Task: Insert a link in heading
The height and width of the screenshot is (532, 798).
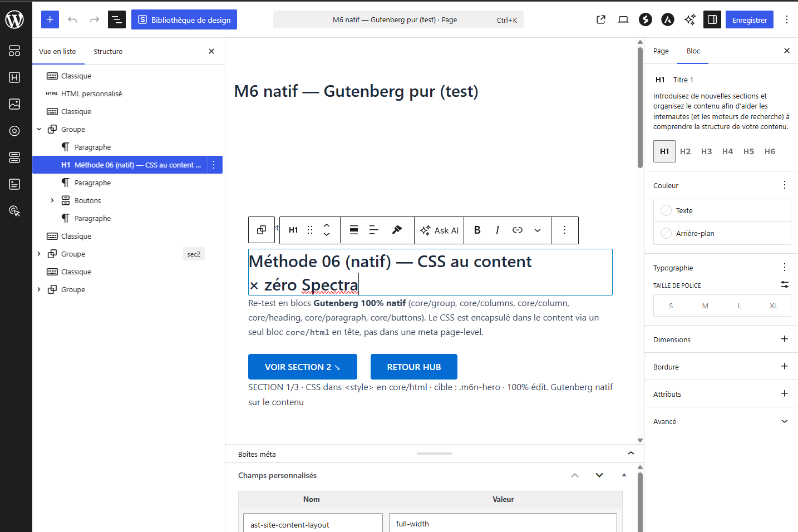Action: (x=518, y=230)
